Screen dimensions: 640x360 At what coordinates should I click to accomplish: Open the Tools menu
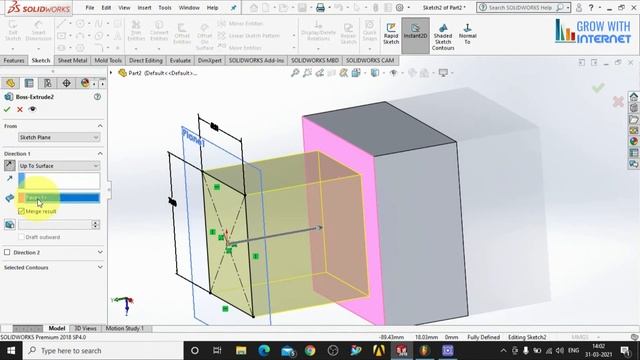click(x=165, y=7)
